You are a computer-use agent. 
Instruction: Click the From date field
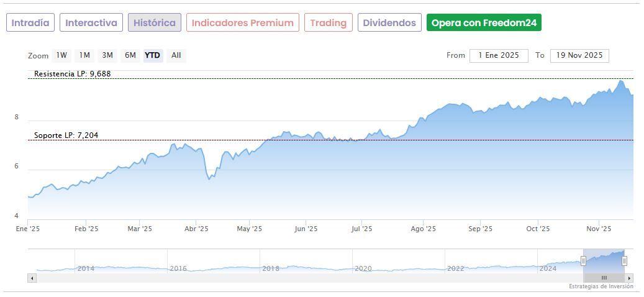499,55
